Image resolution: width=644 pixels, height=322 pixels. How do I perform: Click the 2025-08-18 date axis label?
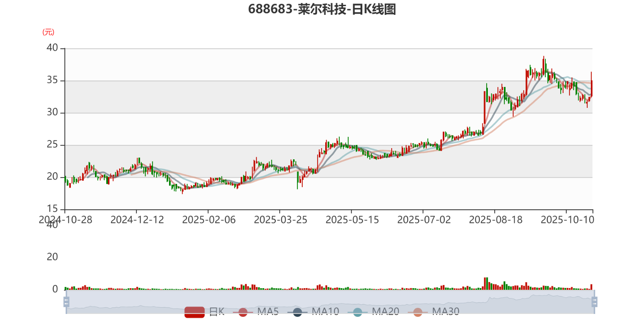tap(495, 220)
